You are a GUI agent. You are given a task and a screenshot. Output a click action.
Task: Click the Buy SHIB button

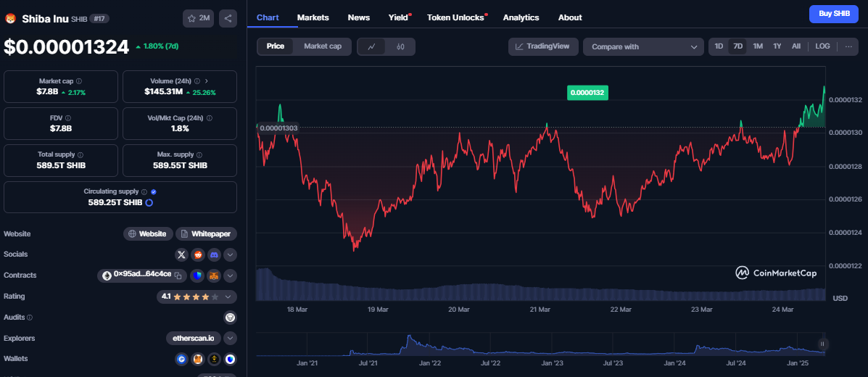(834, 14)
